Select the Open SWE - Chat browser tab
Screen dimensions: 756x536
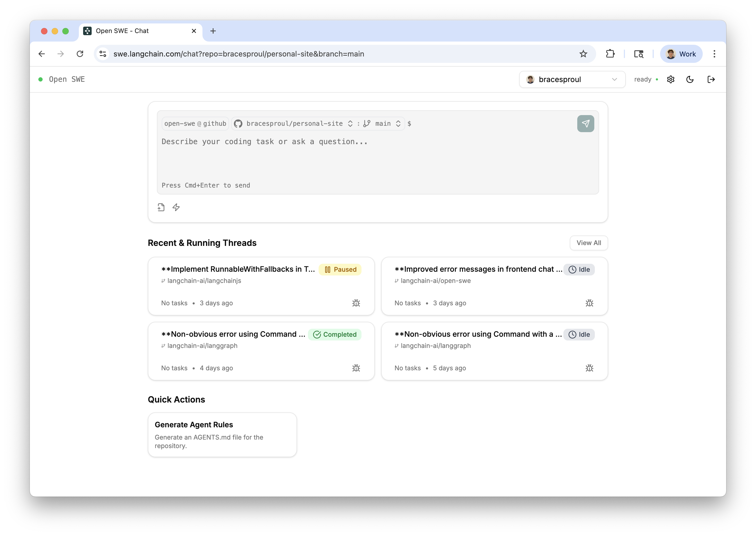click(x=140, y=31)
